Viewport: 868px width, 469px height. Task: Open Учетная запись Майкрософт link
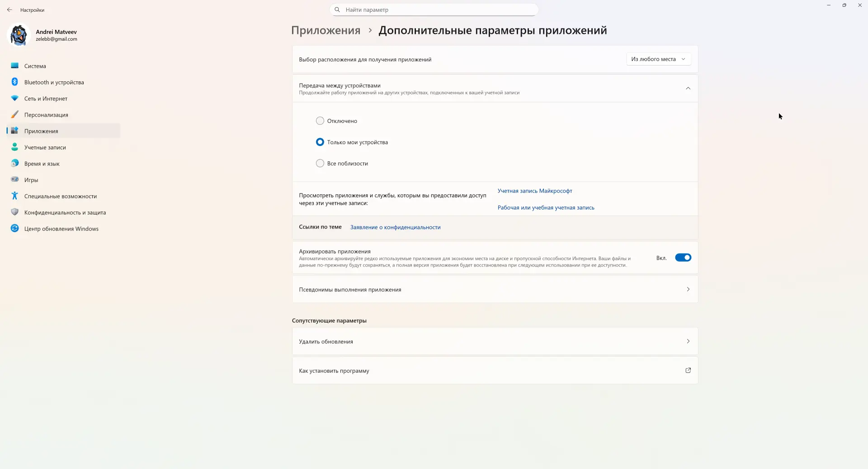coord(534,191)
